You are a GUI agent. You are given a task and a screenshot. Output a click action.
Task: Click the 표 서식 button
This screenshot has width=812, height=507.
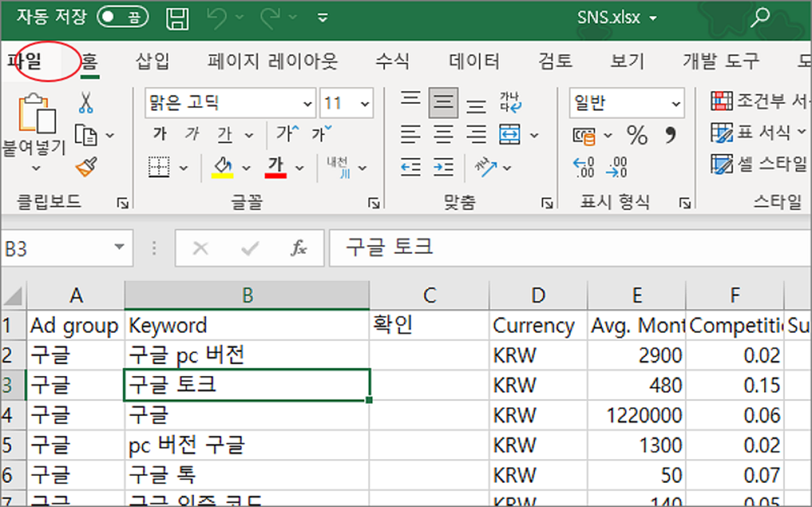point(759,132)
